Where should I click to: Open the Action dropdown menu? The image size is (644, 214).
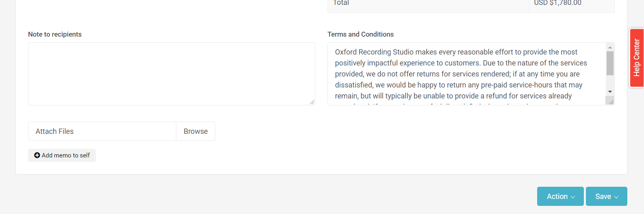560,197
